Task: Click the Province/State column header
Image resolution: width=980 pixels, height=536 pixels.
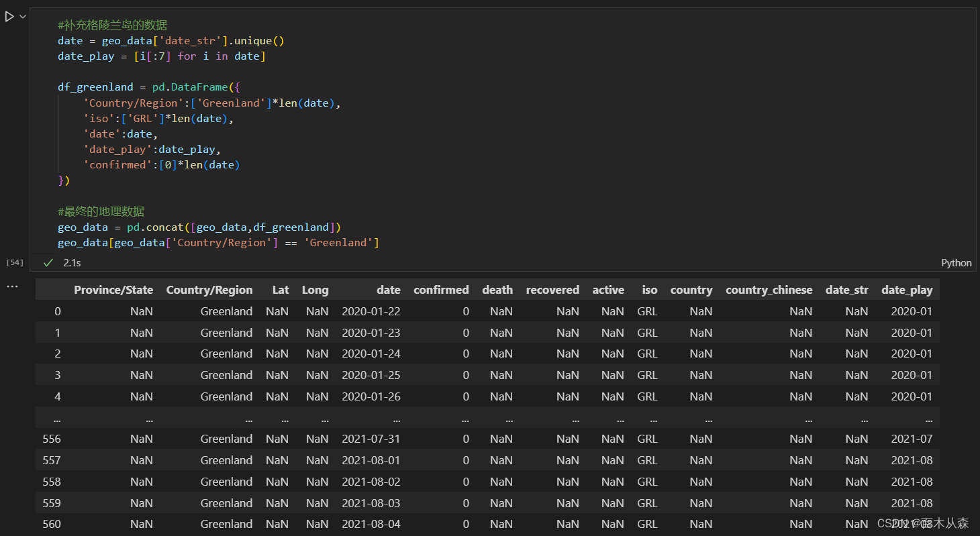Action: tap(113, 290)
